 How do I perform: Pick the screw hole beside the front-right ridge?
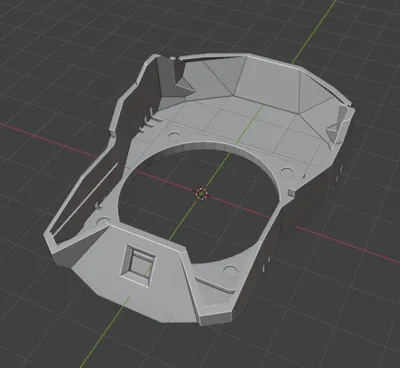tap(230, 268)
